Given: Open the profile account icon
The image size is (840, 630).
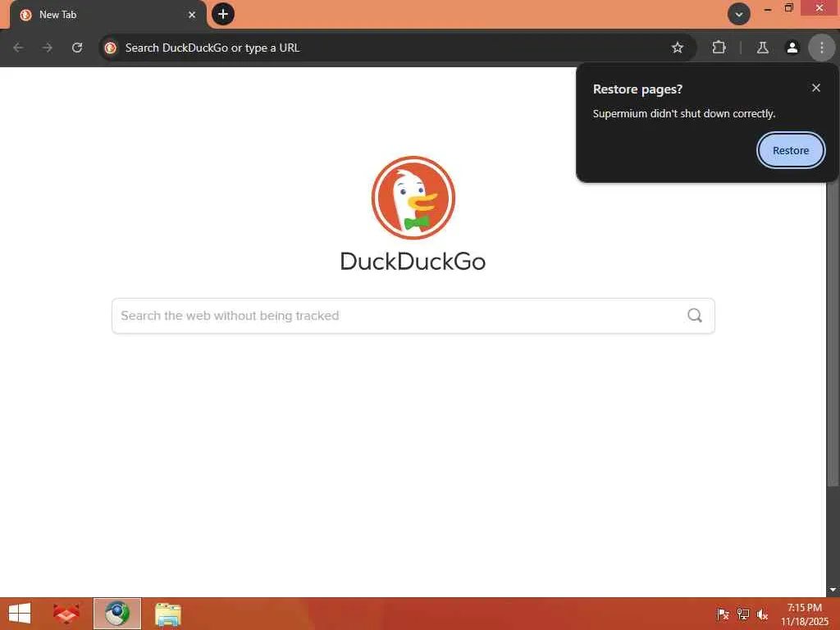Looking at the screenshot, I should coord(792,48).
